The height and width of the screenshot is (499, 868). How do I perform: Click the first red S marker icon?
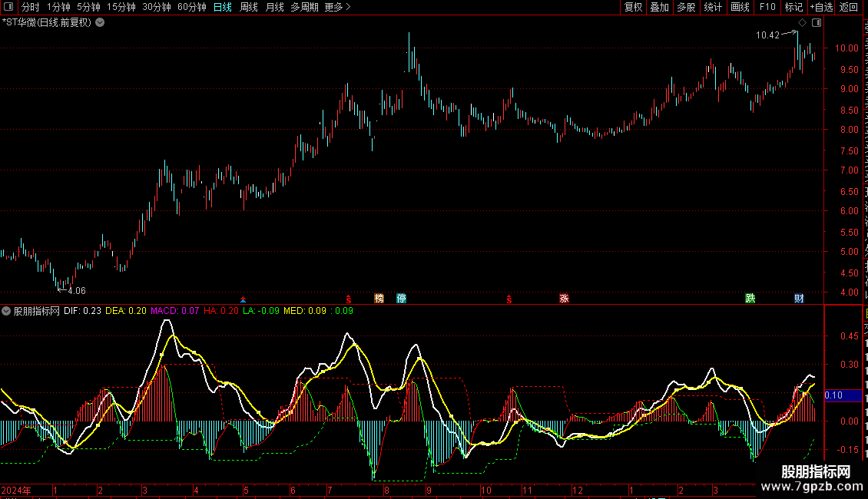coord(348,299)
